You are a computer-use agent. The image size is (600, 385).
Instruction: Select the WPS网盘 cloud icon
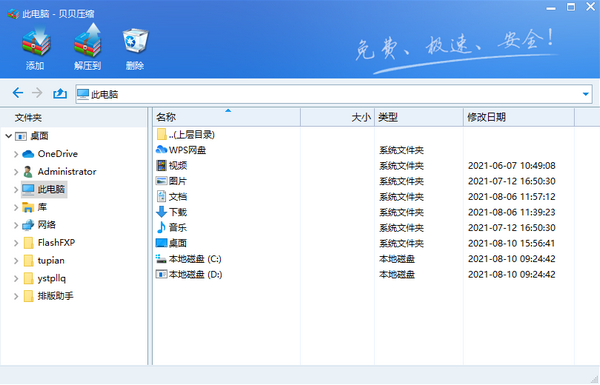pyautogui.click(x=161, y=150)
